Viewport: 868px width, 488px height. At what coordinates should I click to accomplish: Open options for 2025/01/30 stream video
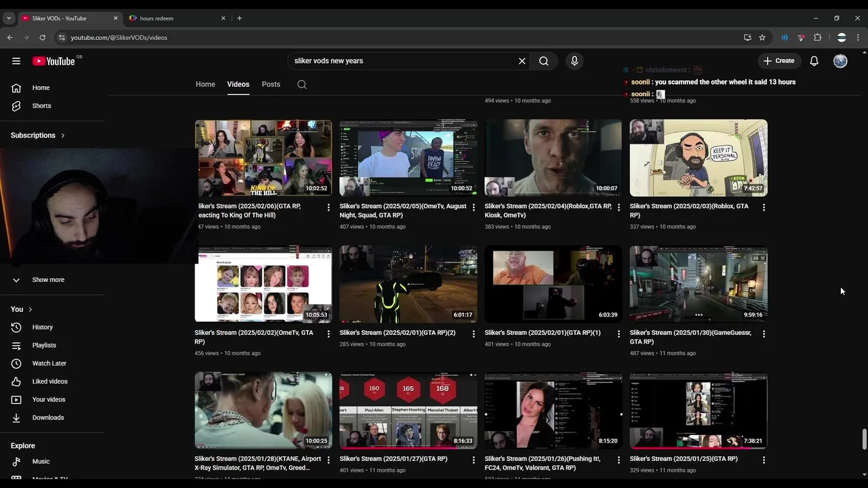click(764, 334)
